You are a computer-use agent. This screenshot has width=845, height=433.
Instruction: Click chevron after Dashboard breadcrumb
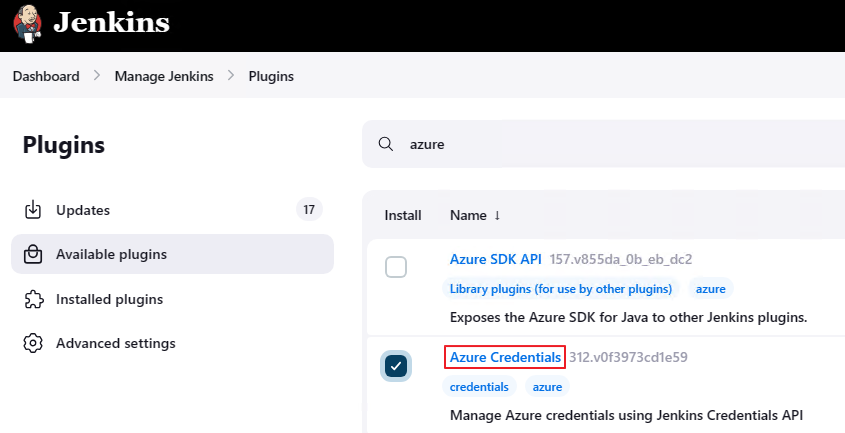(x=97, y=75)
